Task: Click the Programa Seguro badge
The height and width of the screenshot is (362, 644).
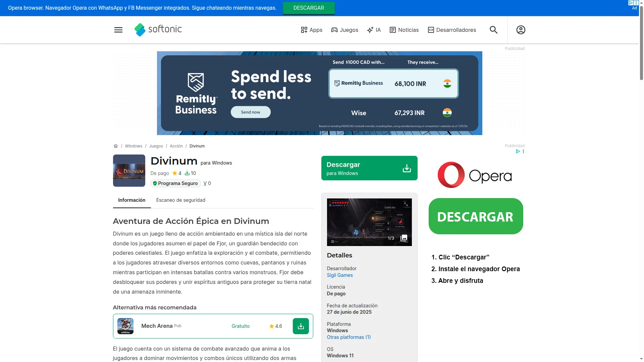Action: pos(175,183)
